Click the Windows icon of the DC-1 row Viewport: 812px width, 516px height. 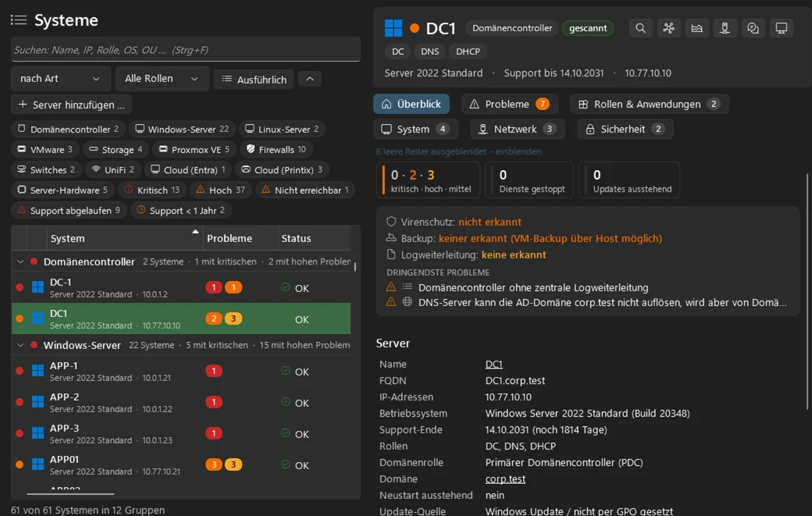tap(37, 287)
